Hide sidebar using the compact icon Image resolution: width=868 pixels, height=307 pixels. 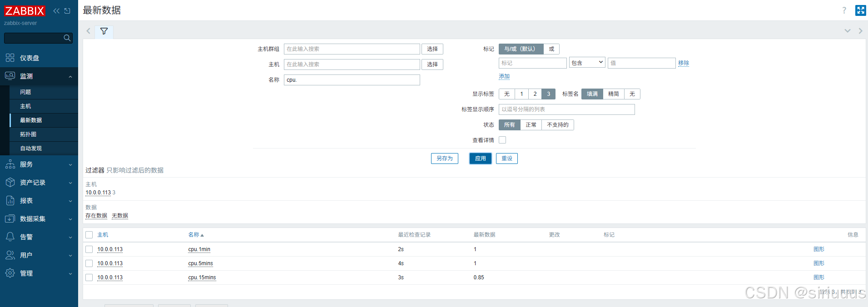[x=67, y=11]
